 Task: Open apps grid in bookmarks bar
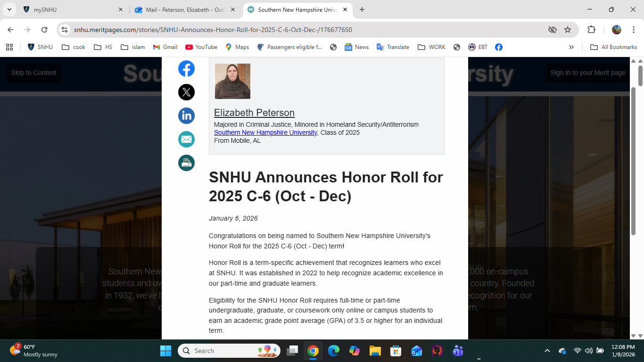click(9, 47)
